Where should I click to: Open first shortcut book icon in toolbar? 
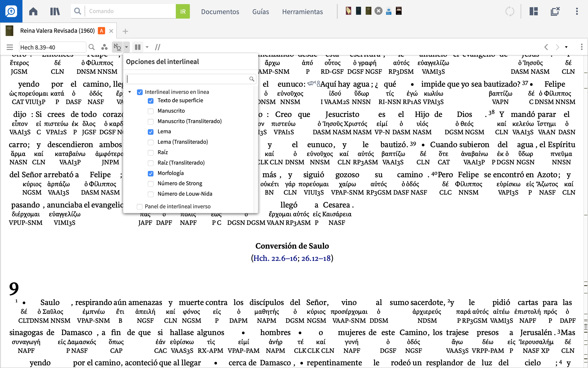point(349,11)
